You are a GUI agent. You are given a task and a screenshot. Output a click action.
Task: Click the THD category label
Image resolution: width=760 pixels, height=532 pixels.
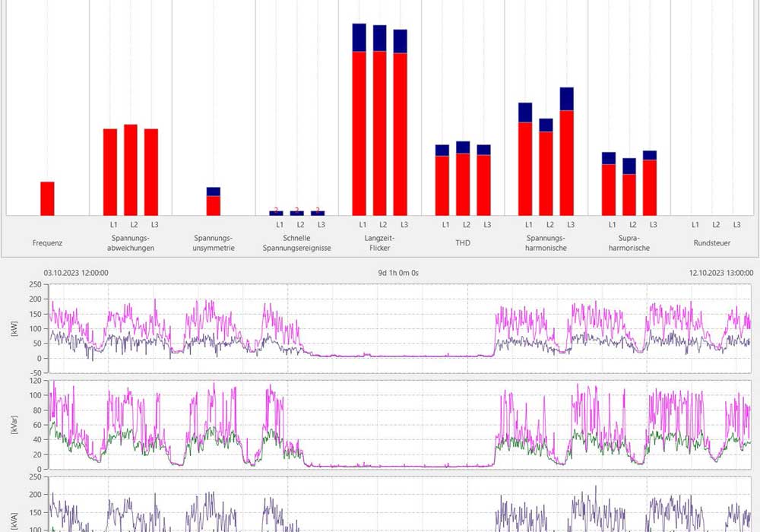point(463,242)
